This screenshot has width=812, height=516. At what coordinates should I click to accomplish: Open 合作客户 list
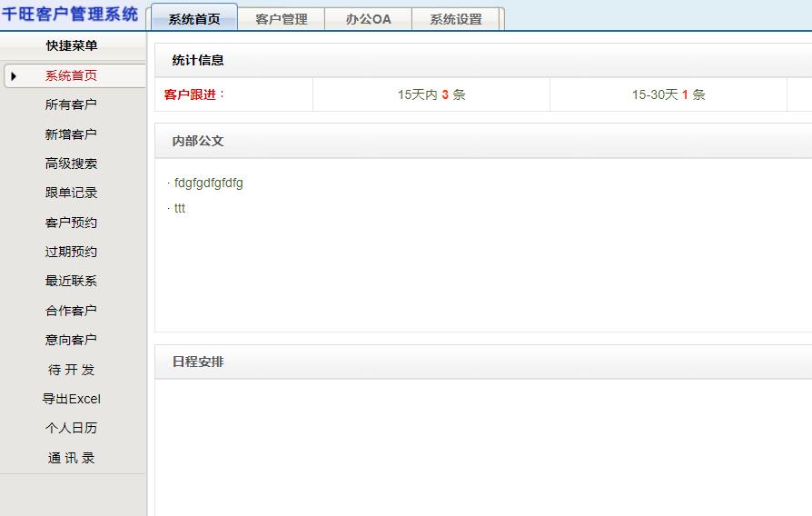(71, 311)
